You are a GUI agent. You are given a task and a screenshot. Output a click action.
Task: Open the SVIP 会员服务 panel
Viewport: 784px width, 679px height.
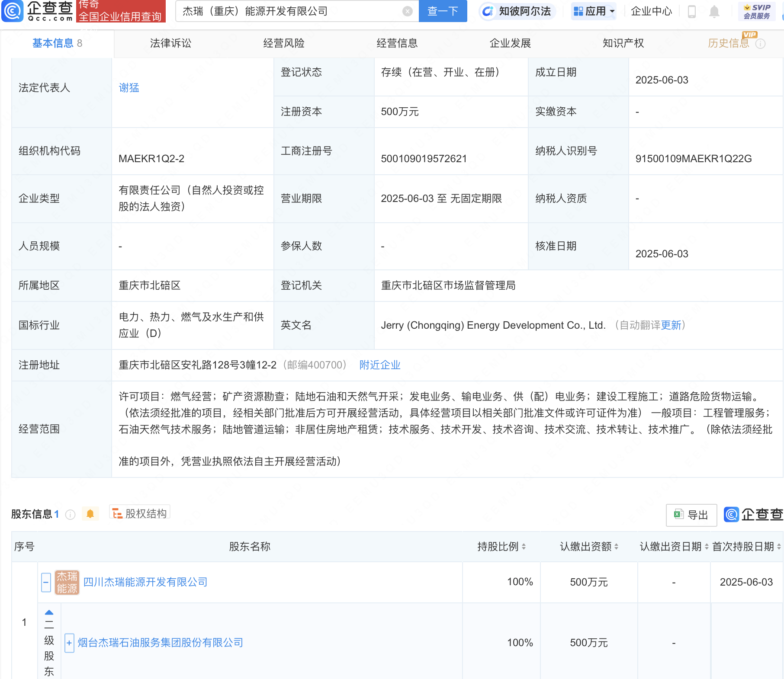tap(756, 11)
